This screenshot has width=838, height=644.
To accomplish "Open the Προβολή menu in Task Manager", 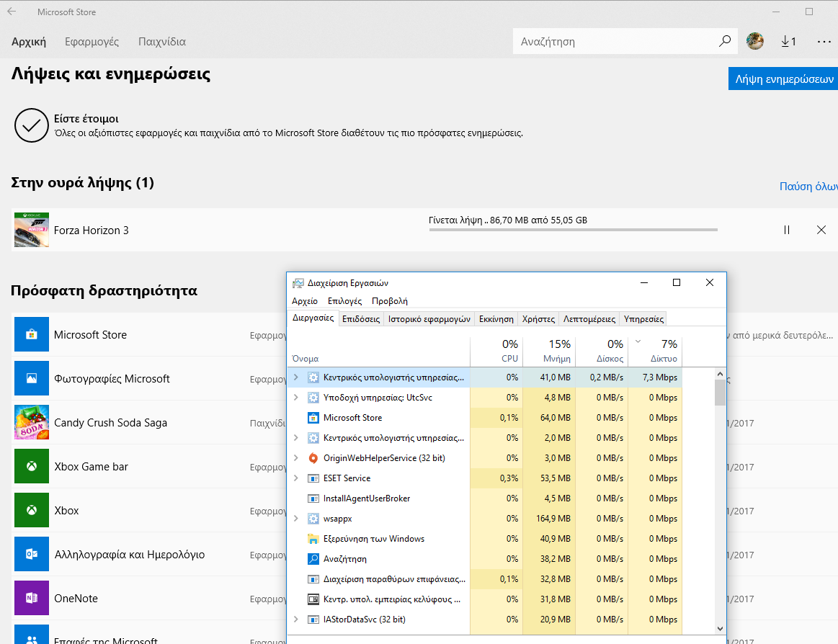I will (390, 301).
